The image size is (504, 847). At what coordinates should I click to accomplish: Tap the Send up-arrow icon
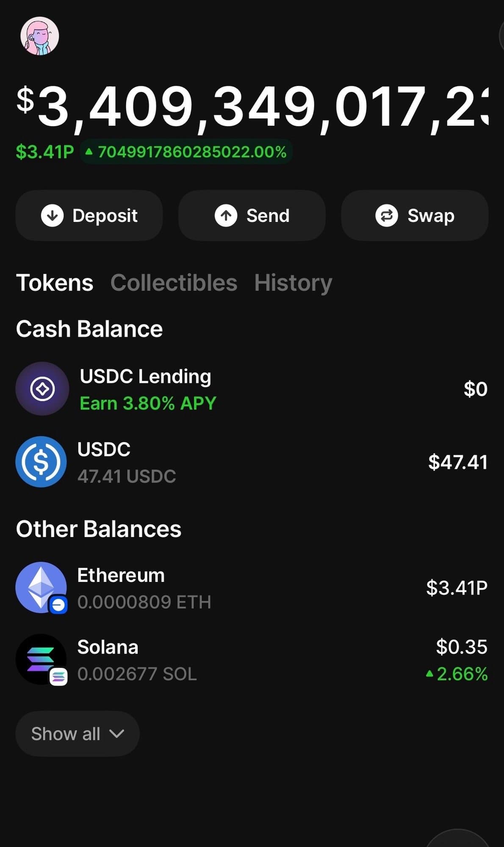point(226,216)
